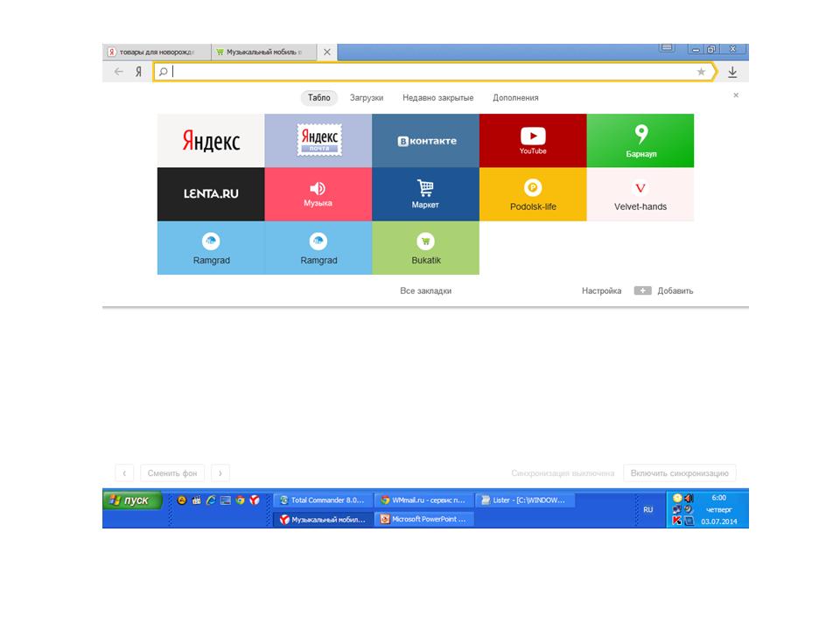
Task: Click the RU language indicator
Action: pos(648,509)
